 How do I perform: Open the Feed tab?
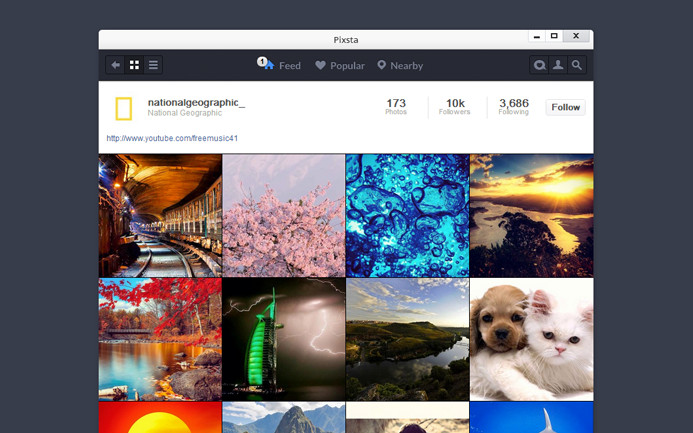[x=279, y=65]
